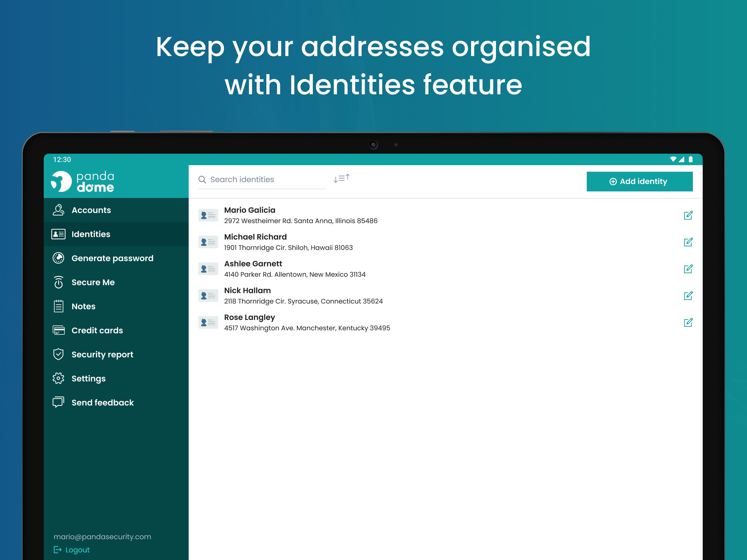Click the Secure Me timer icon
This screenshot has height=560, width=747.
[x=59, y=282]
